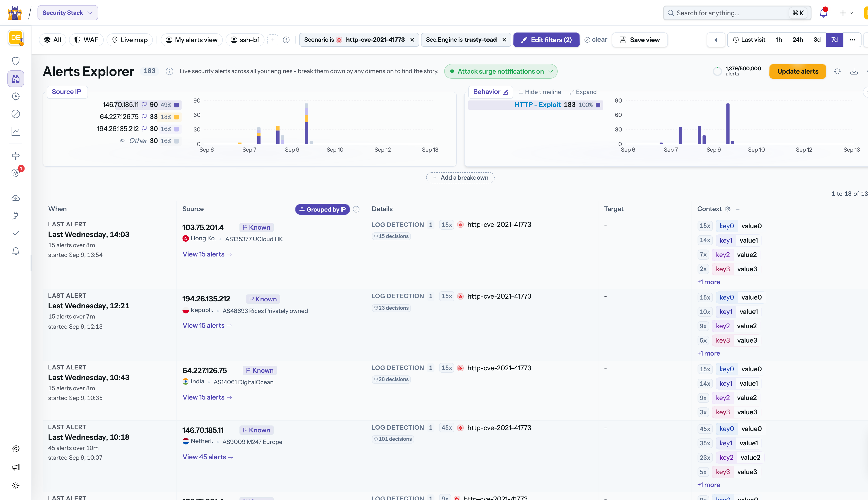Open the settings gear in the sidebar

tap(16, 448)
